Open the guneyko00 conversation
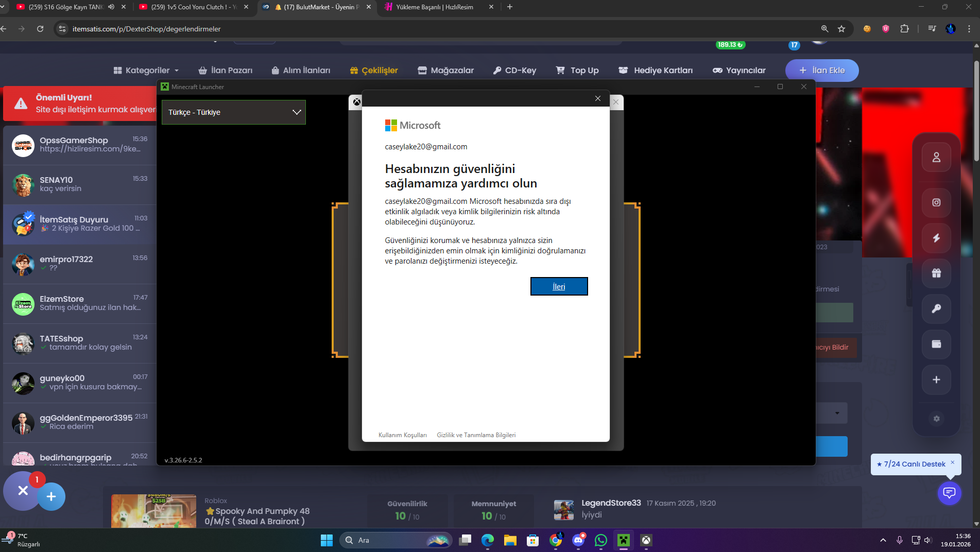Image resolution: width=980 pixels, height=552 pixels. [x=80, y=383]
